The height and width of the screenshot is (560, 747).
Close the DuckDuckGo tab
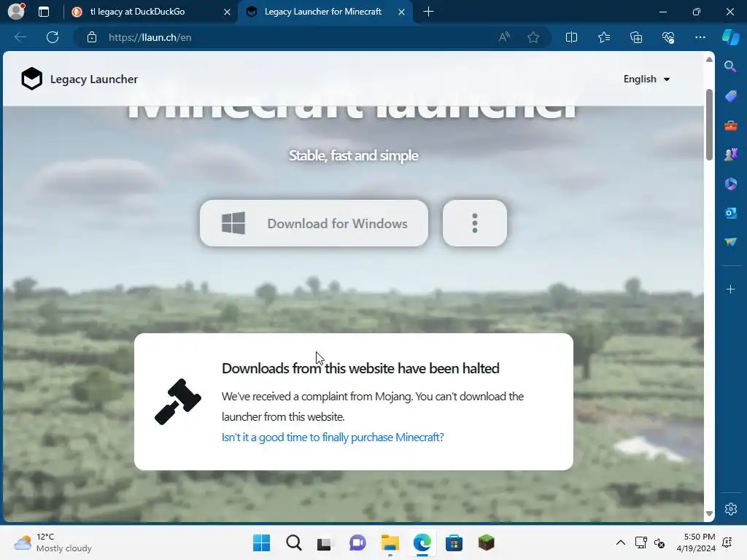(228, 12)
